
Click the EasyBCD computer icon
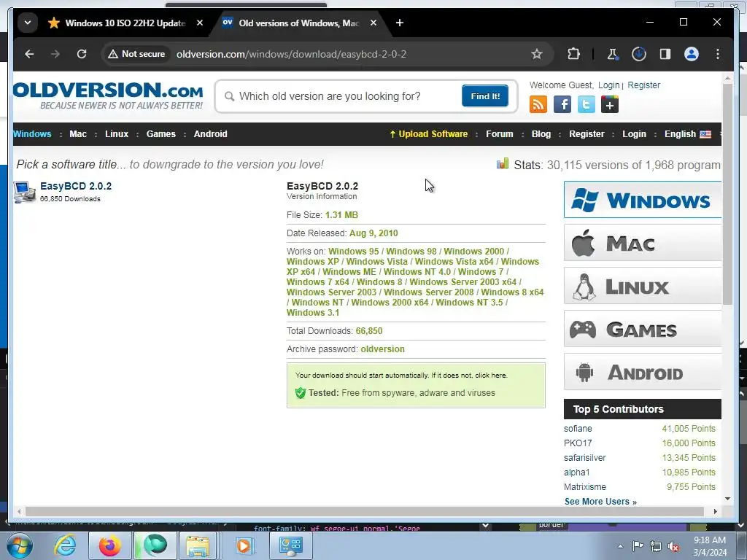coord(24,192)
